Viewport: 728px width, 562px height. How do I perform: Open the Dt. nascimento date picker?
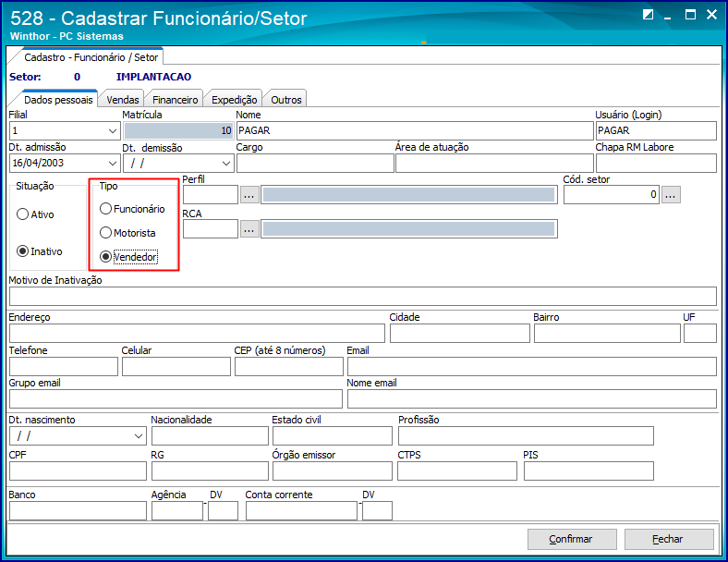click(139, 436)
